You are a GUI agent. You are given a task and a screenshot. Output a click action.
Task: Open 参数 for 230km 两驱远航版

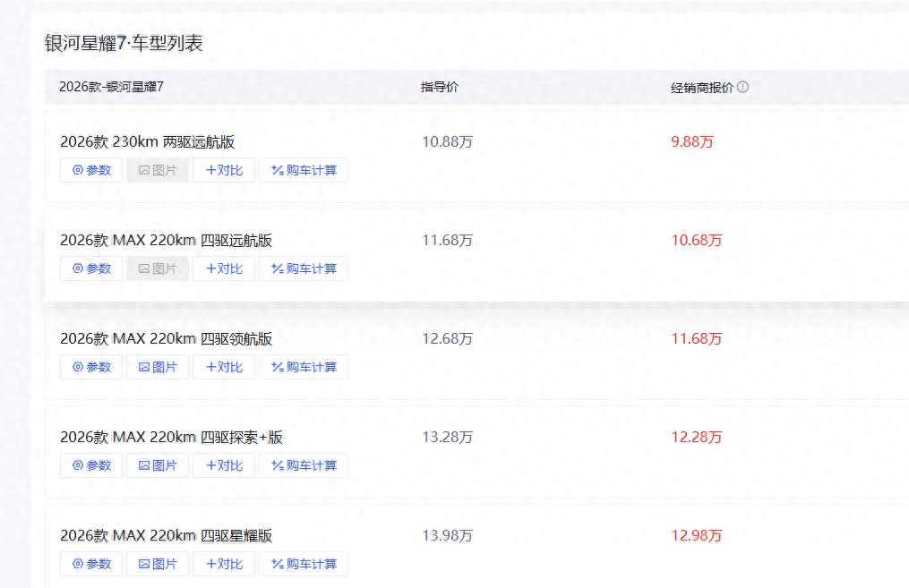(91, 170)
